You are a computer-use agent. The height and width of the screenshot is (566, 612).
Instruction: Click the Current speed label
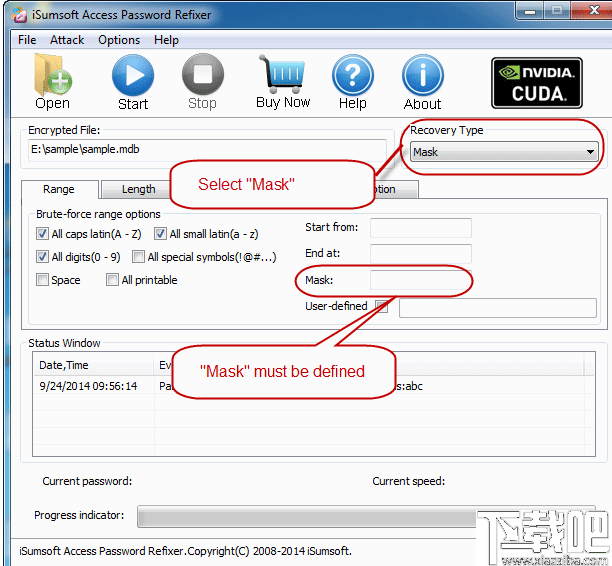tap(409, 481)
